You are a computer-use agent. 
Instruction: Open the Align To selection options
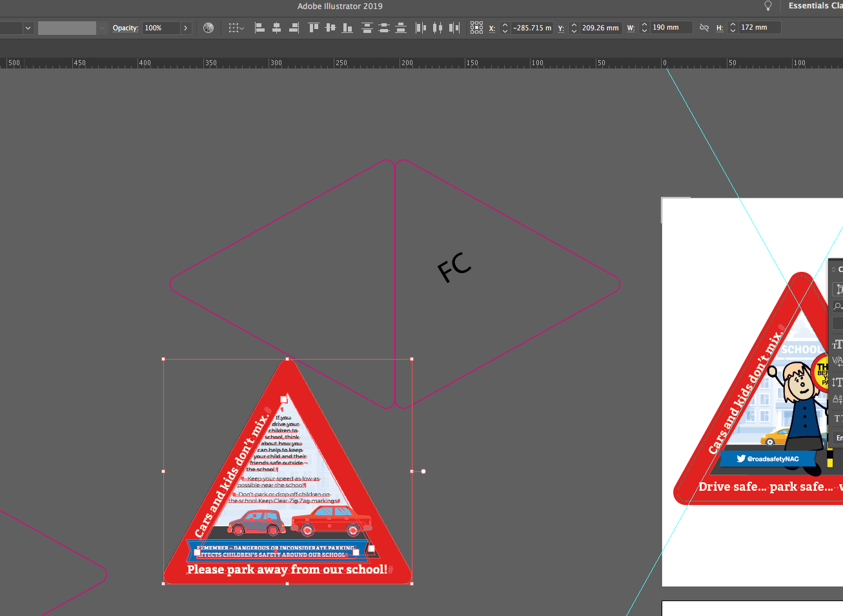pyautogui.click(x=236, y=28)
